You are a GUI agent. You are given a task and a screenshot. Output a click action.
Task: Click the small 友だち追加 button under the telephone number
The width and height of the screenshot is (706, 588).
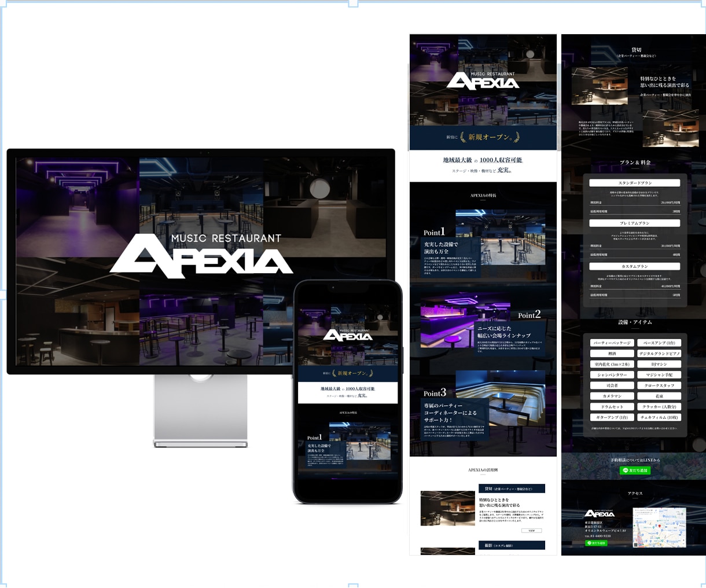click(596, 543)
